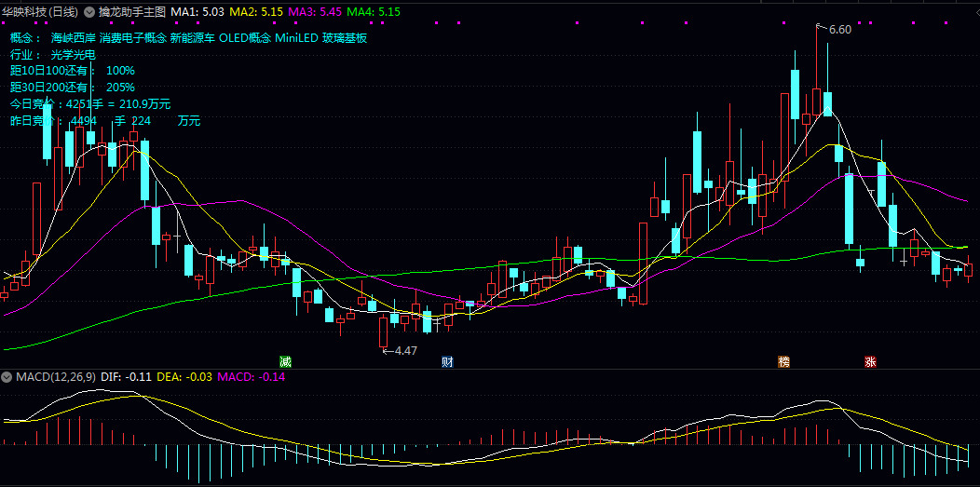Click the 距30日200还有 205% line
This screenshot has width=980, height=487.
73,87
